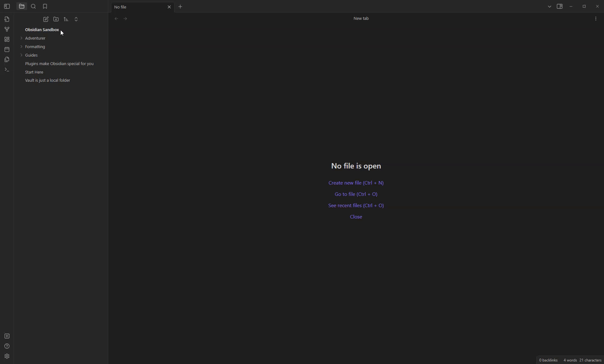Image resolution: width=604 pixels, height=364 pixels.
Task: Toggle the left sidebar collapse icon
Action: (x=7, y=7)
